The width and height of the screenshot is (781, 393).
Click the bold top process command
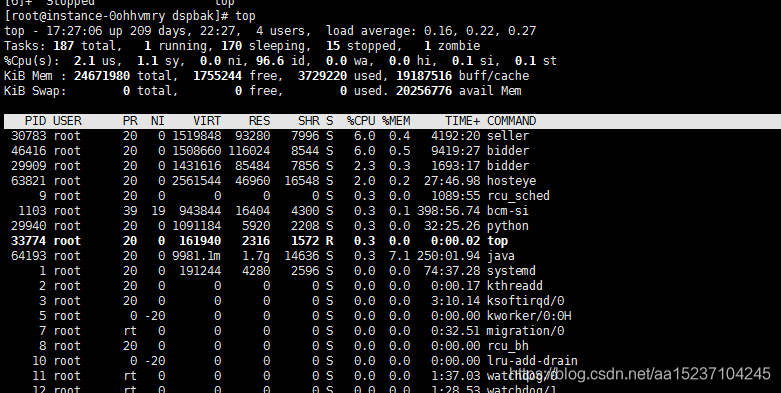click(x=498, y=241)
